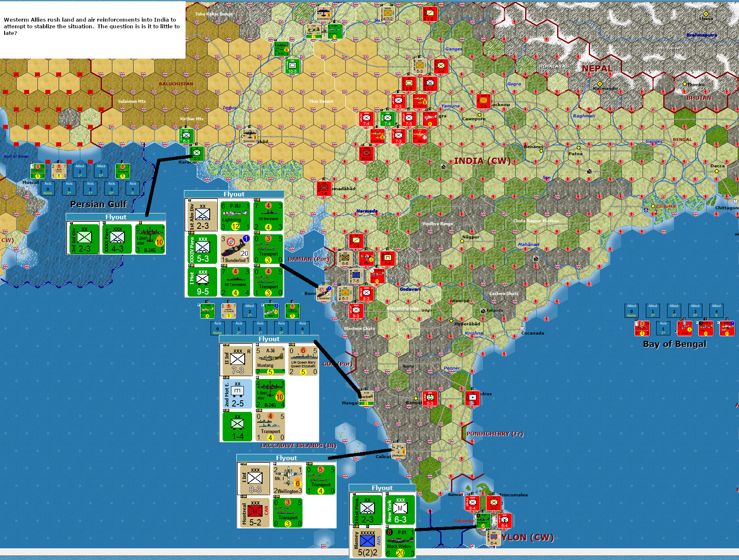
Task: Select the Montreal 5-2 Canadian counter
Action: point(254,513)
